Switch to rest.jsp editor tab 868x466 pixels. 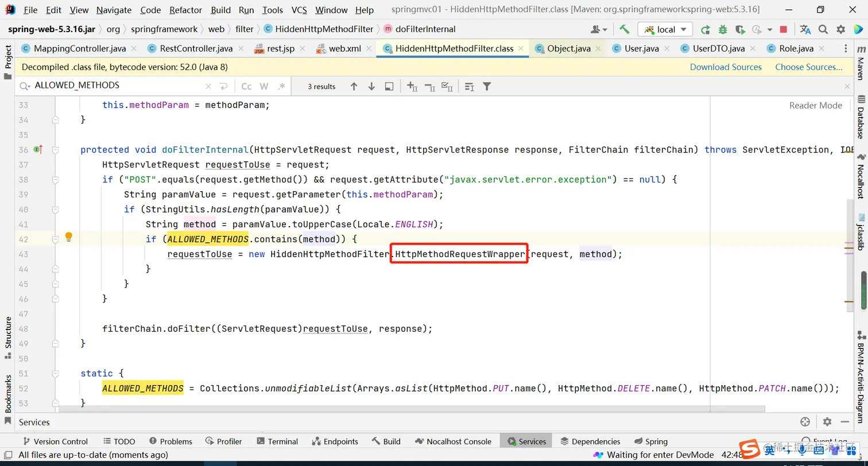281,48
